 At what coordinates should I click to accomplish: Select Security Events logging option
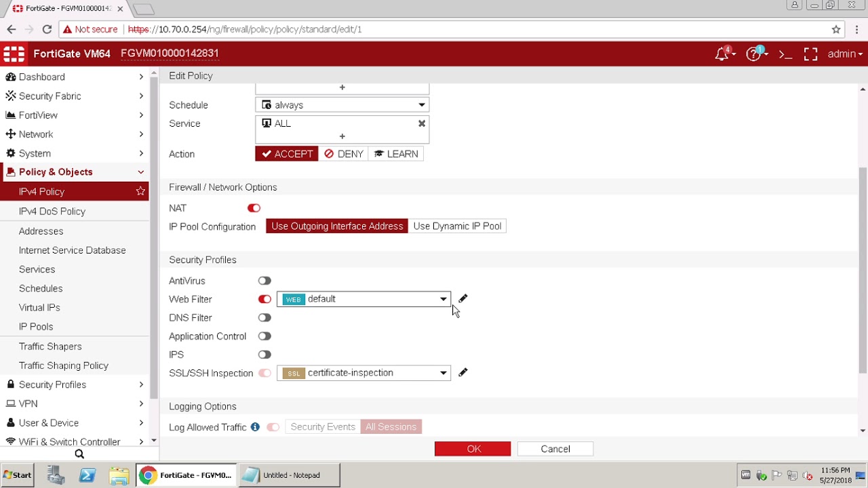tap(323, 427)
